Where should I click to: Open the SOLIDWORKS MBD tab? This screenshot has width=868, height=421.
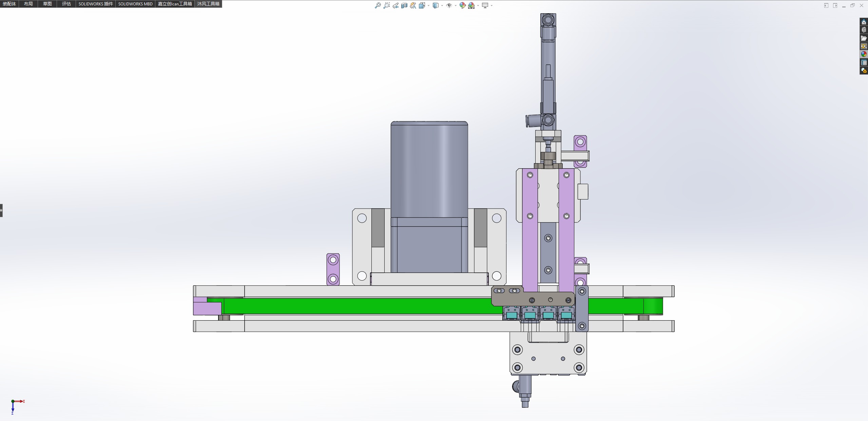coord(135,4)
